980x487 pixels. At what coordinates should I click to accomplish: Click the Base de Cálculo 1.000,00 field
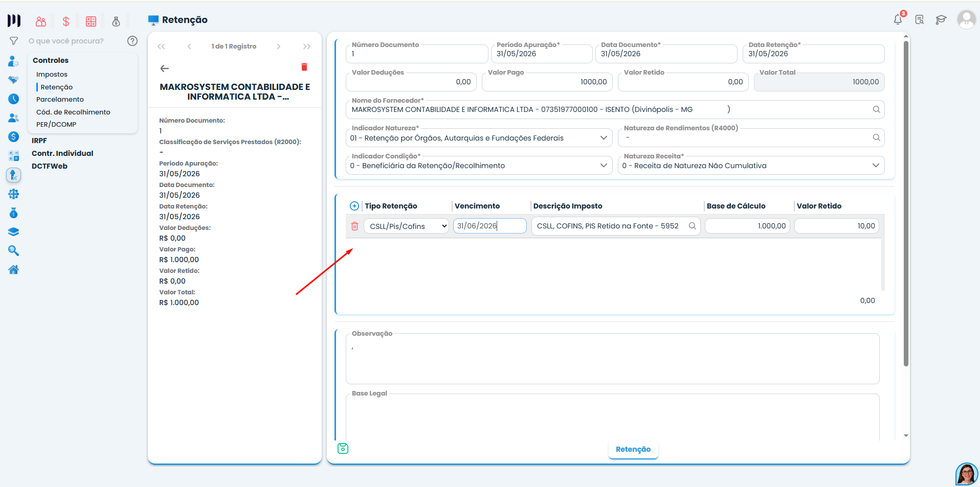(x=747, y=226)
